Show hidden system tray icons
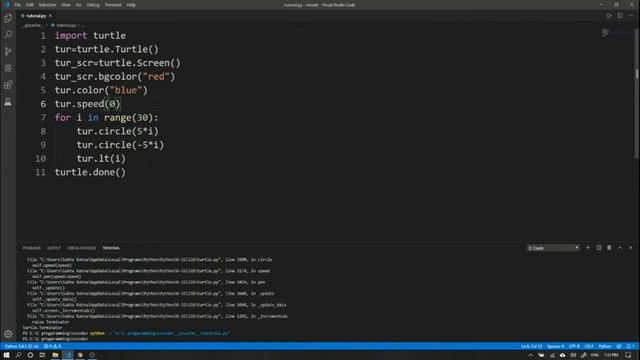Screen dimensions: 640x360 530,355
